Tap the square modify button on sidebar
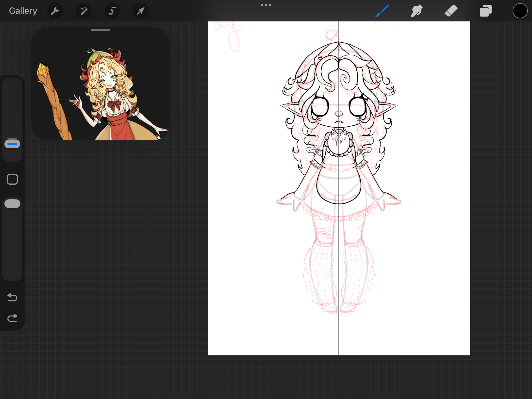 (x=12, y=179)
